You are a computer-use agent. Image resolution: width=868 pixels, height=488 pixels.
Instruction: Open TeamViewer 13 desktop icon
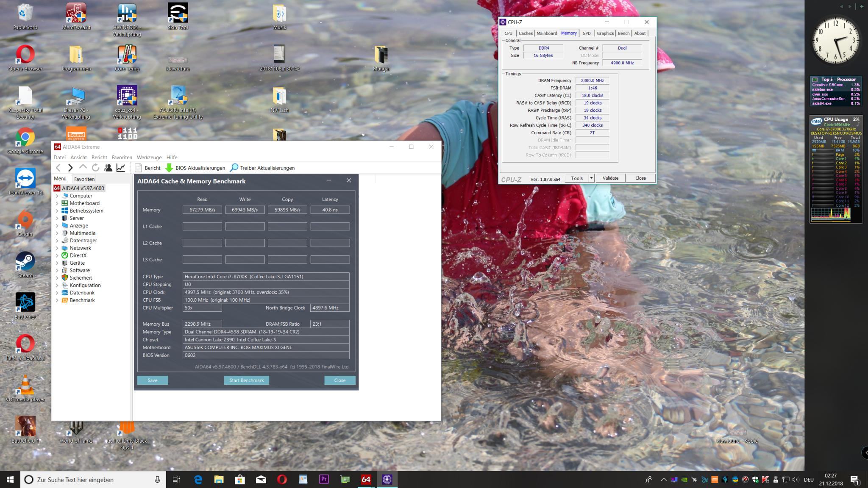(25, 182)
